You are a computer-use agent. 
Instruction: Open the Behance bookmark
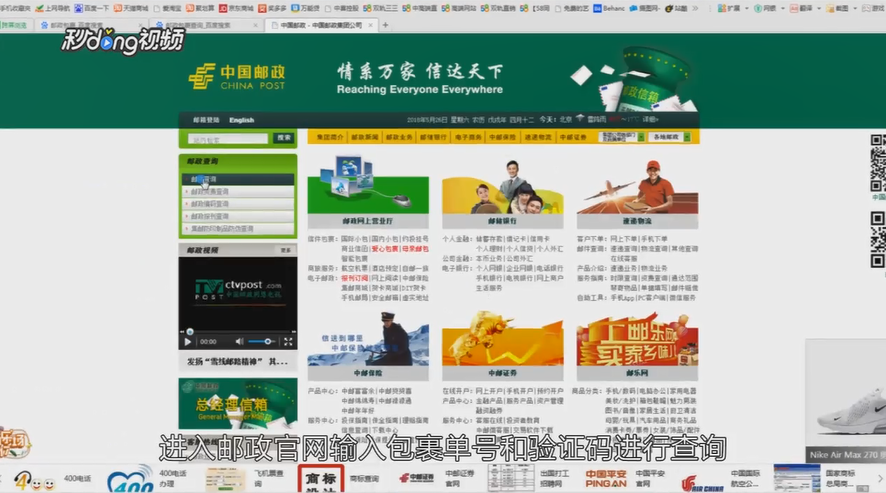point(609,8)
